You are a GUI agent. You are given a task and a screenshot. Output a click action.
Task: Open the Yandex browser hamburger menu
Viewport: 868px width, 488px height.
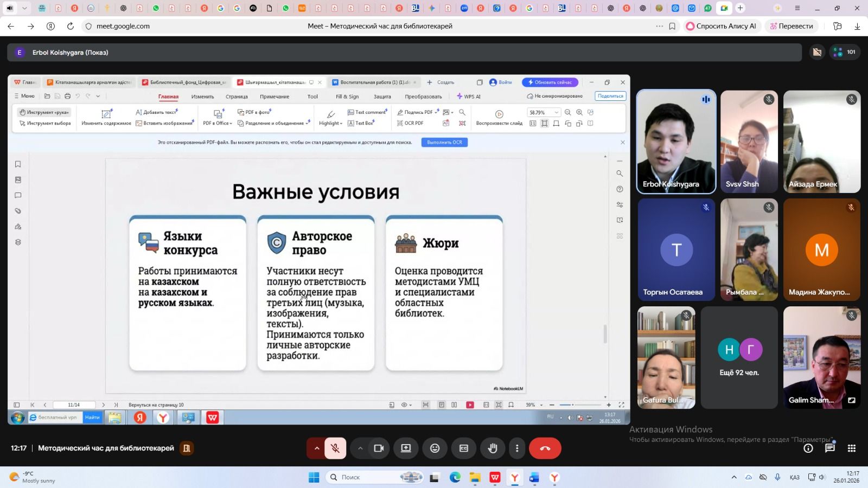(x=797, y=8)
